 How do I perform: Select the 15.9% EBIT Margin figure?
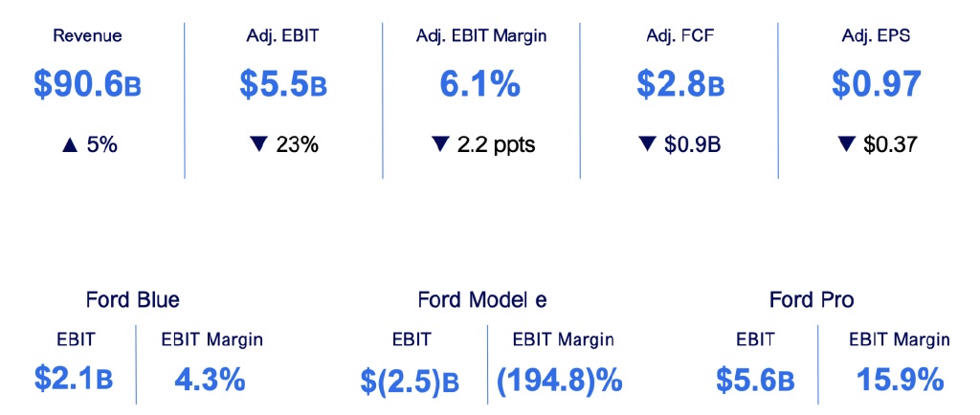[899, 380]
